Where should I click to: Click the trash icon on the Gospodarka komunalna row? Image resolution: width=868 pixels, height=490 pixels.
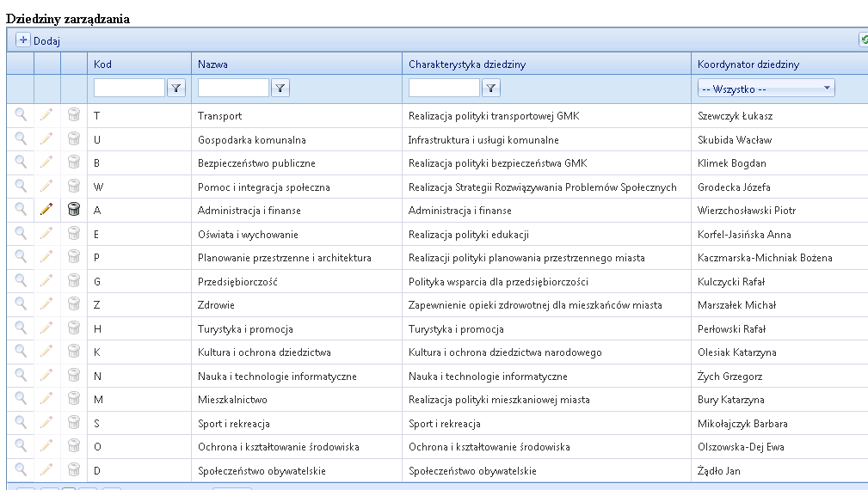point(74,138)
